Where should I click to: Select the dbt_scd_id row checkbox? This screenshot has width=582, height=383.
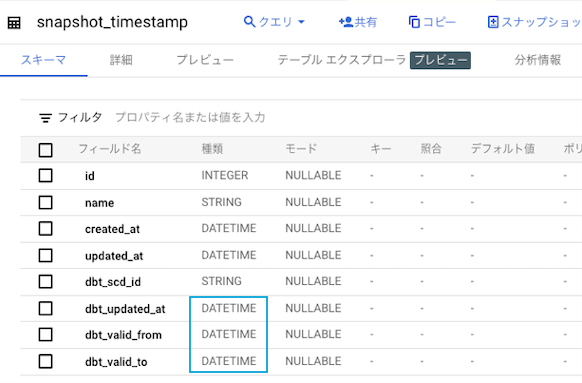click(45, 282)
